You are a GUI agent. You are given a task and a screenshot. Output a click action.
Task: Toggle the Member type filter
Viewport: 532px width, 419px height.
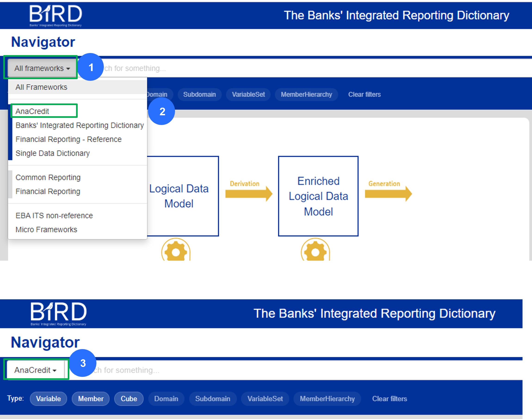click(x=91, y=399)
